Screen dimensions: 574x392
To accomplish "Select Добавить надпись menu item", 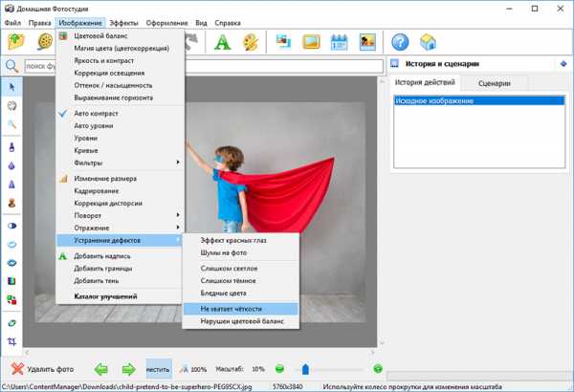I will (120, 256).
